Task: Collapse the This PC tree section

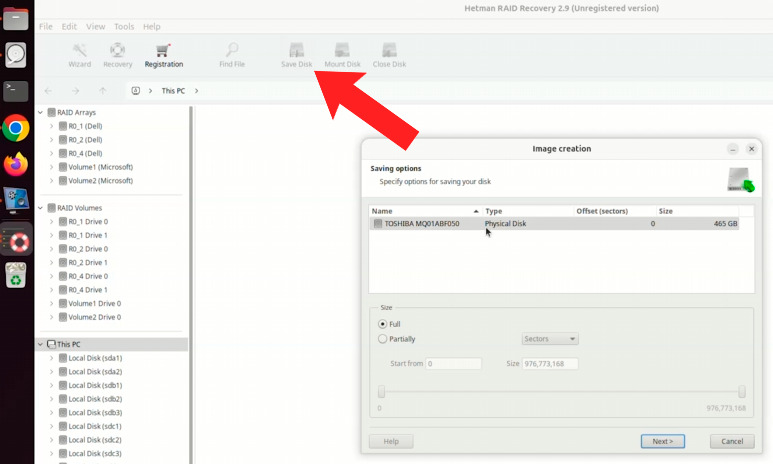Action: pos(40,344)
